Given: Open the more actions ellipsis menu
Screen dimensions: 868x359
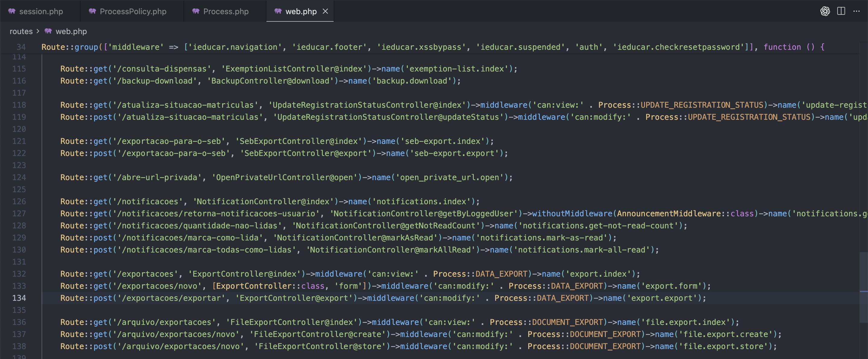Looking at the screenshot, I should click(x=856, y=11).
